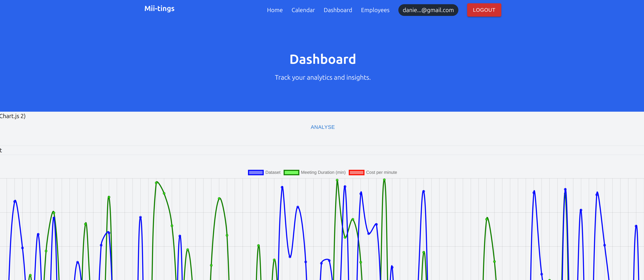The width and height of the screenshot is (644, 280).
Task: Click the rightmost blue data point on the chart
Action: 636,226
